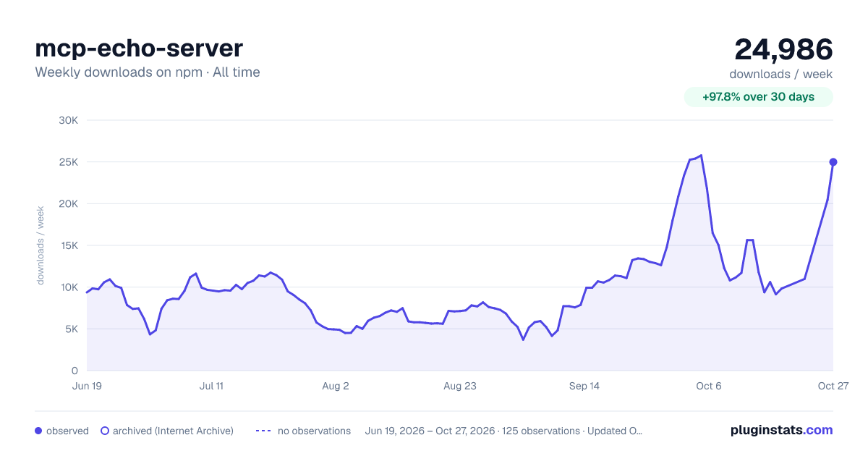Click the 15K y-axis label
Screen dimensions: 868x456
[68, 245]
